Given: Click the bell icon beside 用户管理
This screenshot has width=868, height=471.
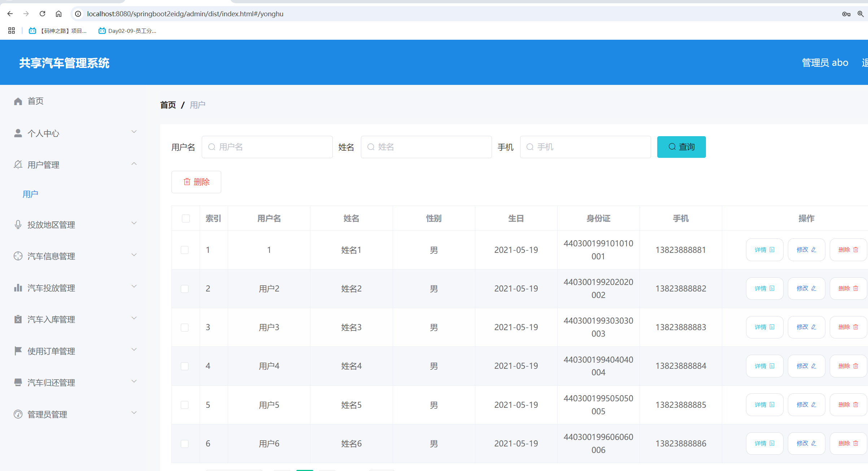Looking at the screenshot, I should pos(18,164).
